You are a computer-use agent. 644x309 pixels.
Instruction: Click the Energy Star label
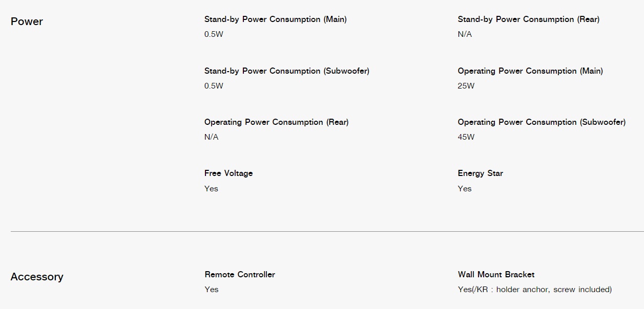(481, 173)
